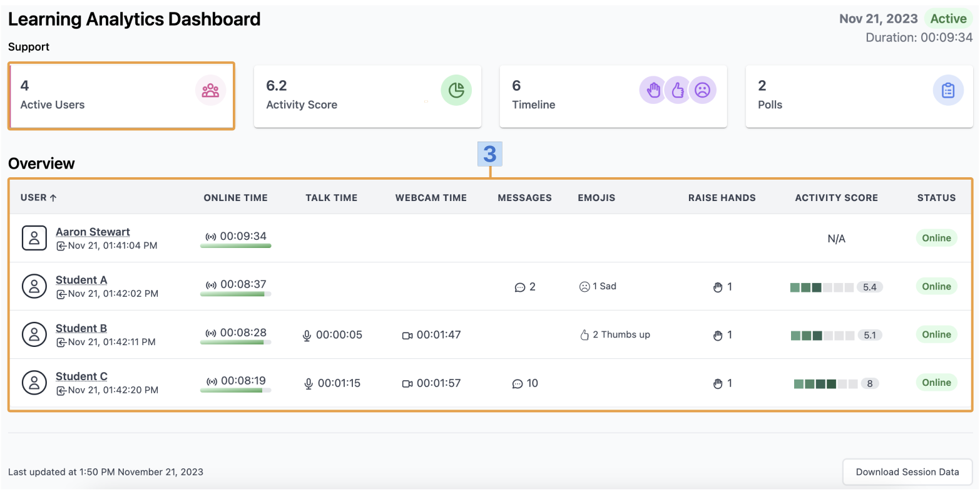
Task: Download the session data
Action: click(907, 472)
